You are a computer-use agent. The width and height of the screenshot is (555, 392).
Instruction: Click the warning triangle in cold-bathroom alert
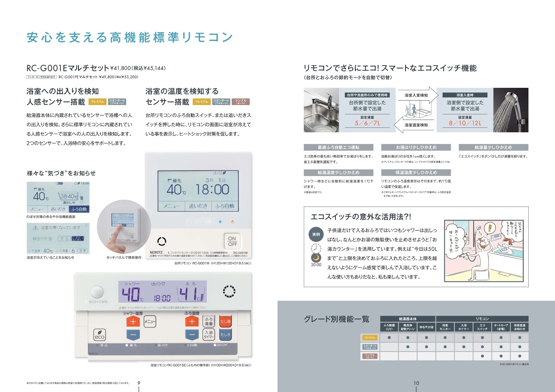click(35, 228)
